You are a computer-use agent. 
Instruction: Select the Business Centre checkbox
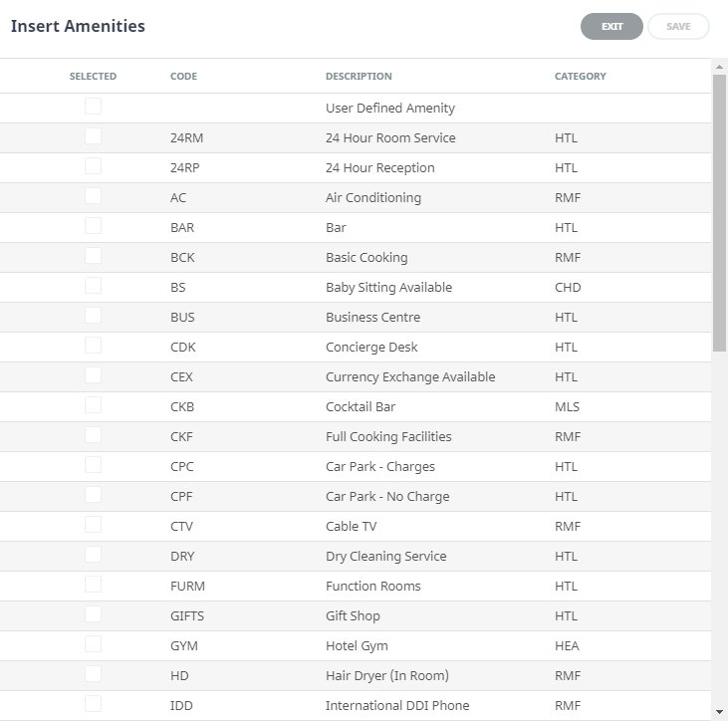click(x=93, y=316)
